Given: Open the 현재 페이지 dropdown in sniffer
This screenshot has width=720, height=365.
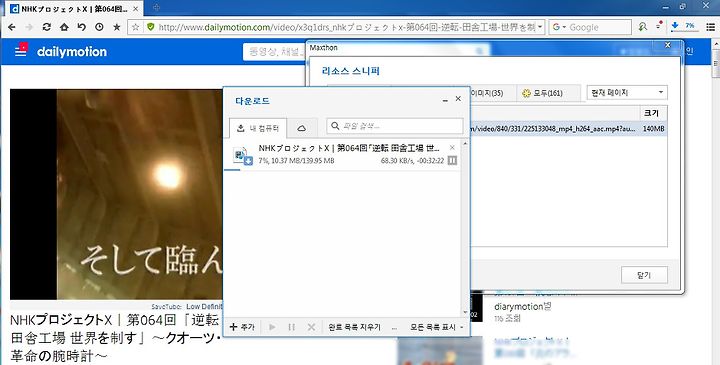Looking at the screenshot, I should [627, 92].
